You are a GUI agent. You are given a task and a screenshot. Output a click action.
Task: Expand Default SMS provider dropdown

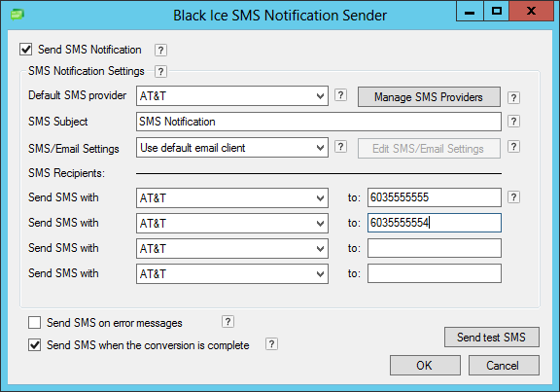pyautogui.click(x=232, y=95)
